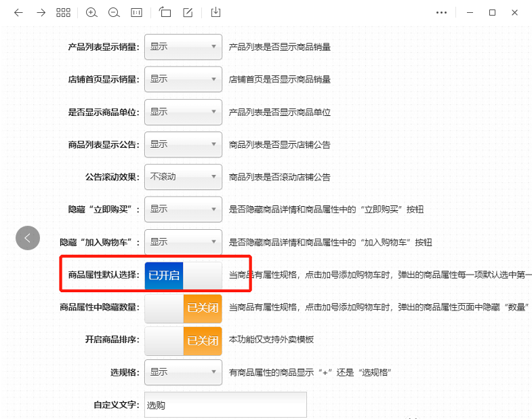Save the image with download icon
This screenshot has width=532, height=419.
(x=216, y=12)
